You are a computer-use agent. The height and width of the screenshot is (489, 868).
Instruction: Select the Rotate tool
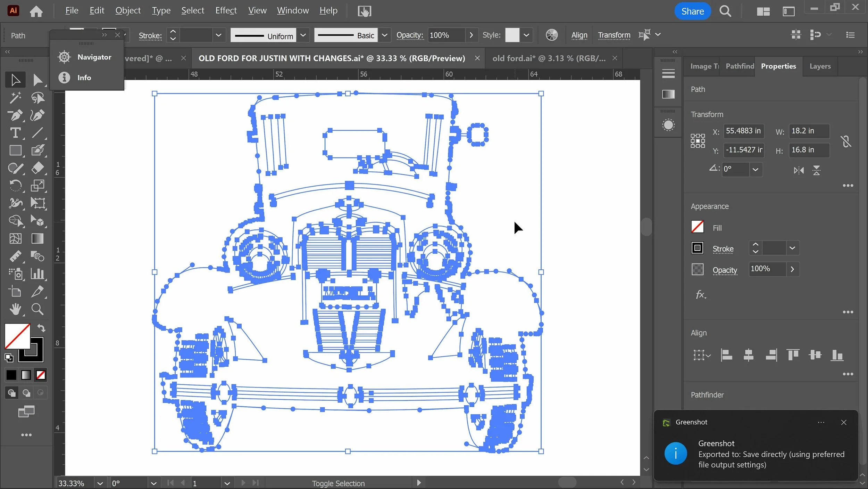point(15,185)
